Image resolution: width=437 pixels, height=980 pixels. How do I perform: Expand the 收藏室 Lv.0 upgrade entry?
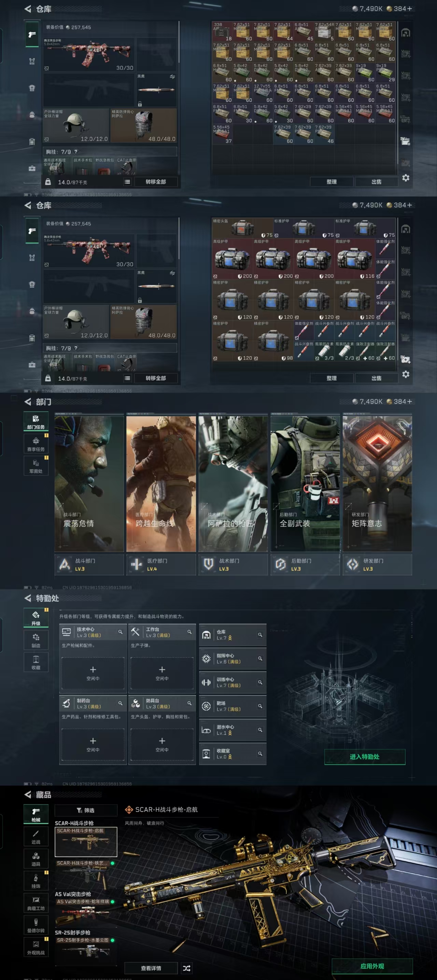232,754
